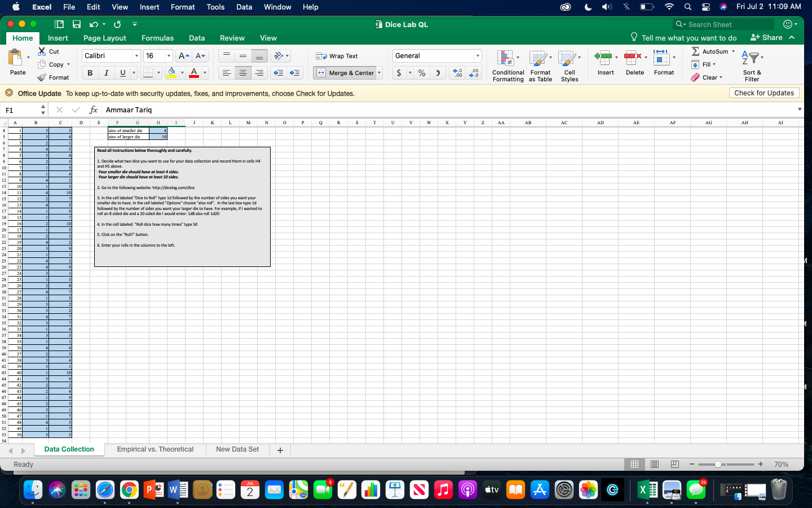The width and height of the screenshot is (812, 508).
Task: Click the Search Sheet field
Action: click(724, 24)
